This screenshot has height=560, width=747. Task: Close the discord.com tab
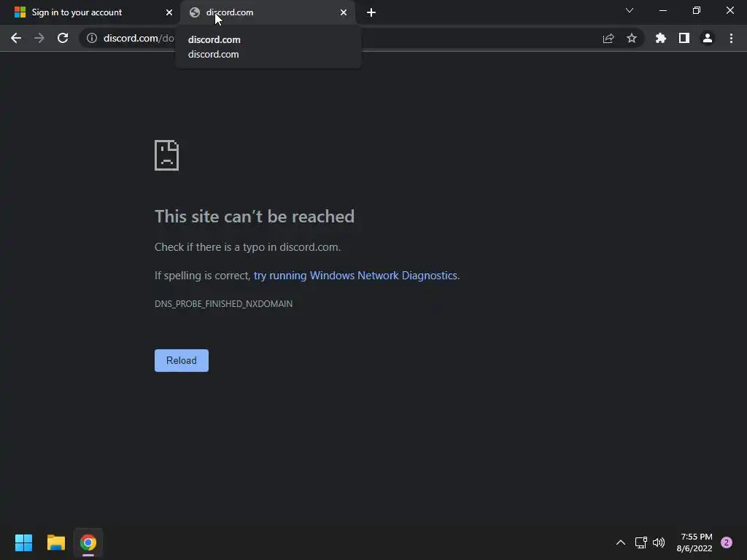click(x=344, y=12)
